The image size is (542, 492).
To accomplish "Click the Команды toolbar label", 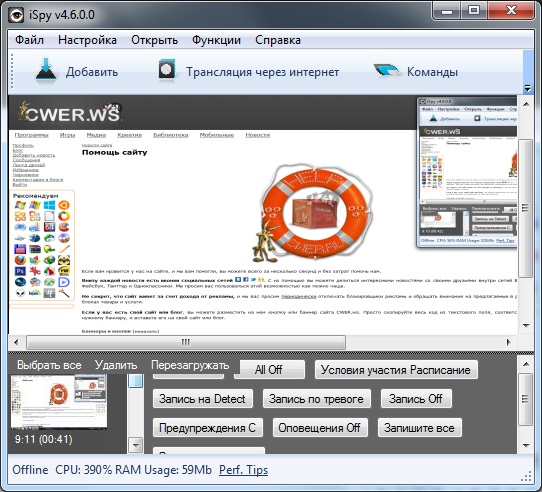I will (x=432, y=72).
